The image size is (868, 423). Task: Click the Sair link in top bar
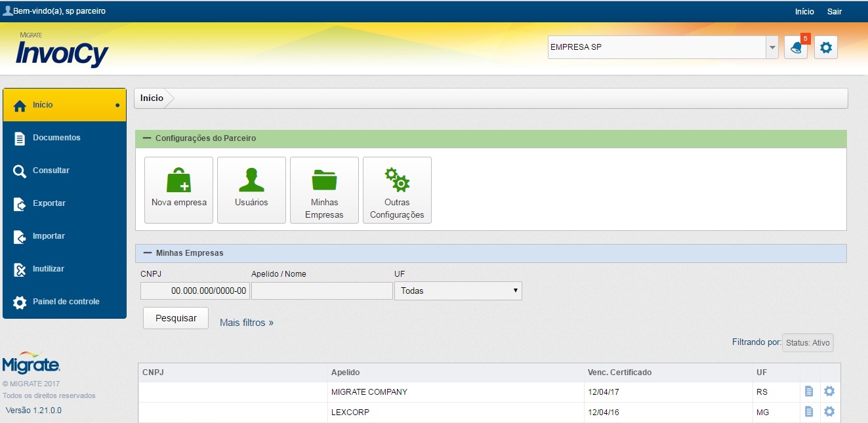point(835,12)
